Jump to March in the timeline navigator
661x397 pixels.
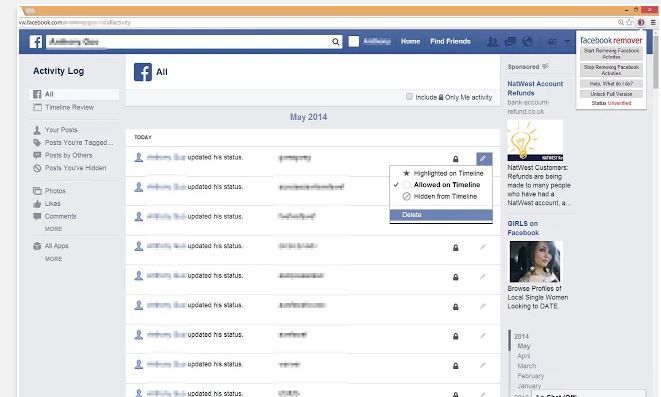coord(527,366)
